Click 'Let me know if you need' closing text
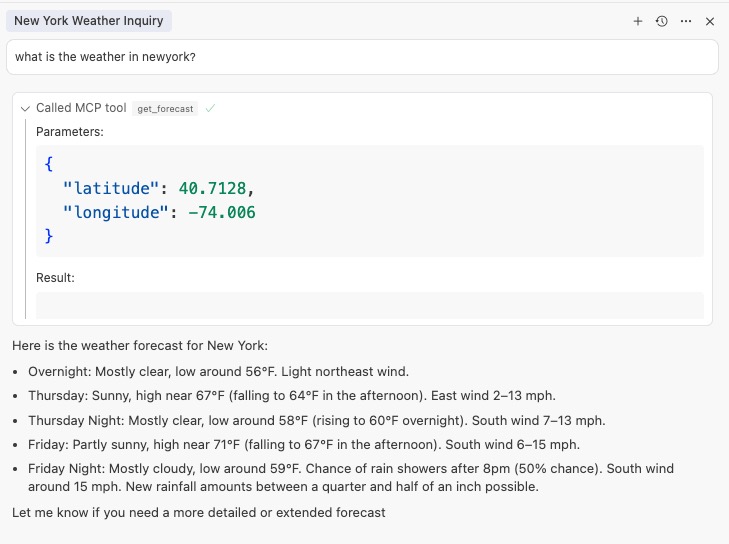 click(198, 512)
